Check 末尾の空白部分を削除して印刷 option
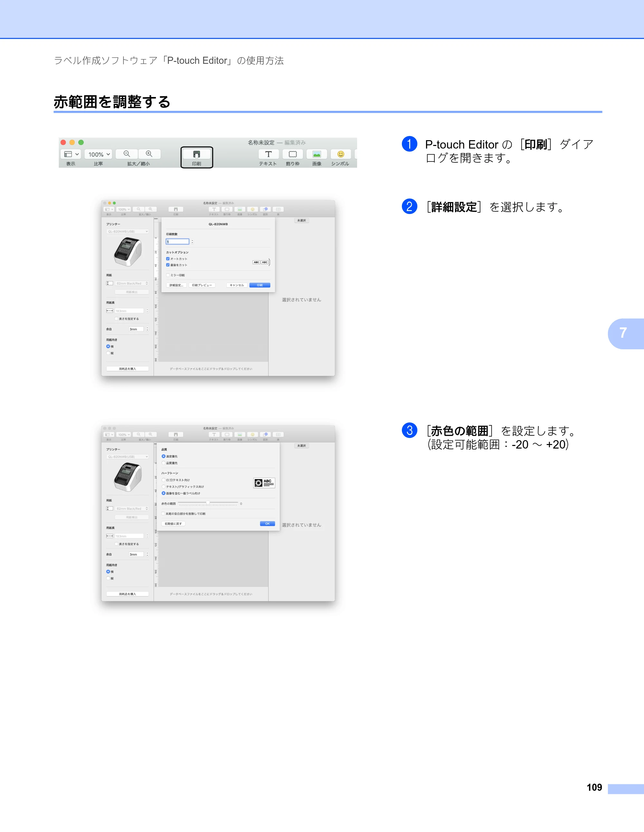 (163, 514)
